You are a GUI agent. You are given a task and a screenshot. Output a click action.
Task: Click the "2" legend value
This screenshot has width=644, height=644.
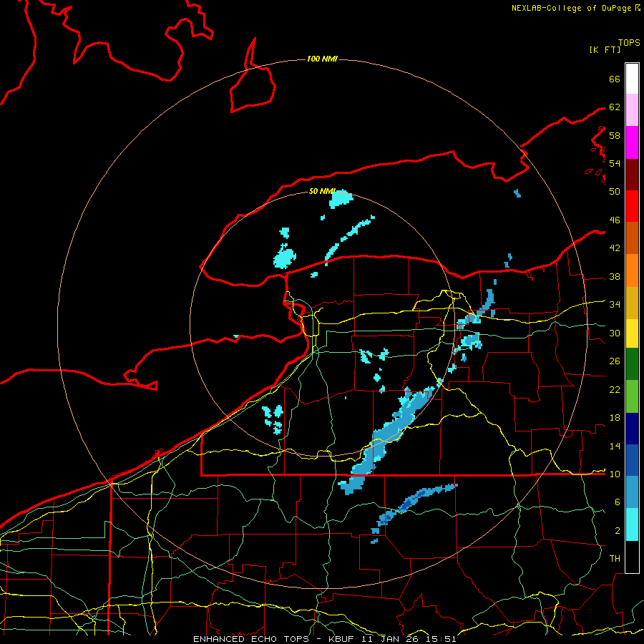[x=618, y=531]
